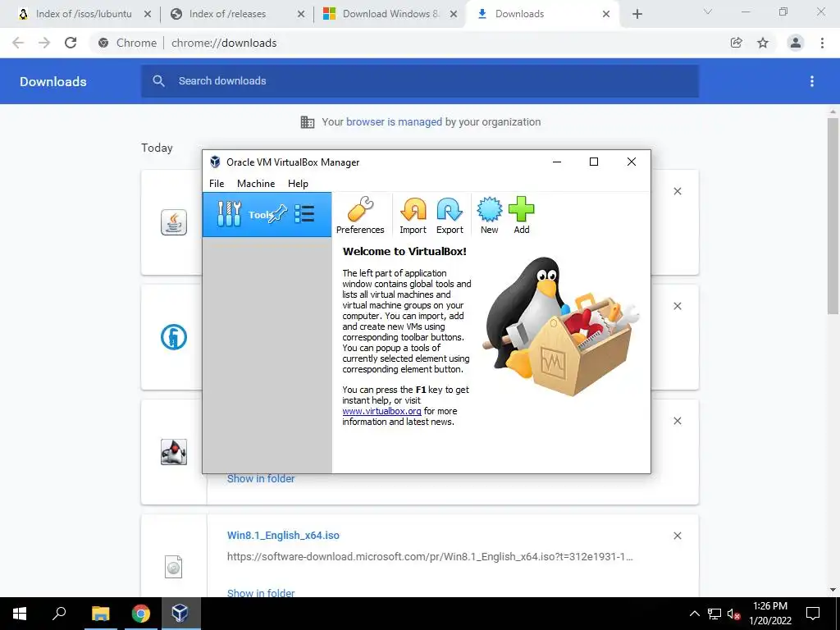This screenshot has width=840, height=630.
Task: Click the Import appliance icon
Action: [x=413, y=209]
